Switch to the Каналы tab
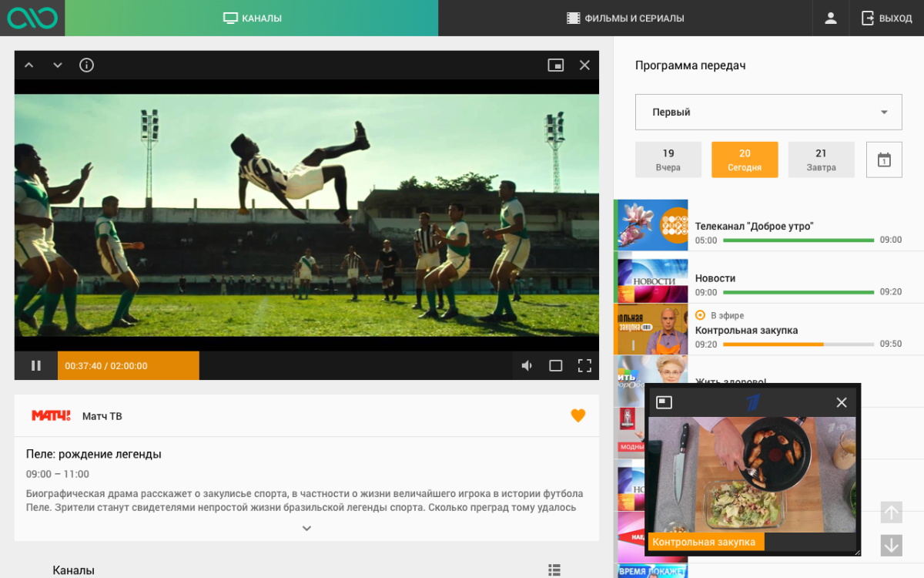 (252, 18)
